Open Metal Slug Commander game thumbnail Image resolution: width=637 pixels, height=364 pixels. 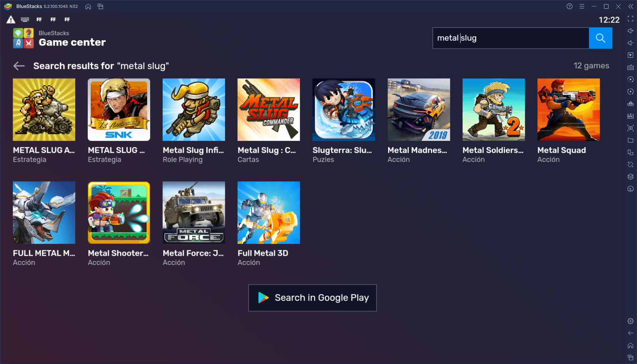click(269, 110)
